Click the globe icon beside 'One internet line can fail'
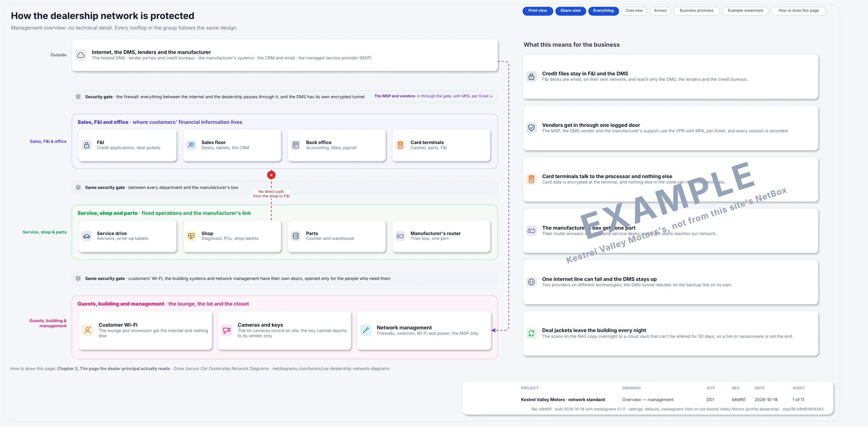 click(531, 282)
